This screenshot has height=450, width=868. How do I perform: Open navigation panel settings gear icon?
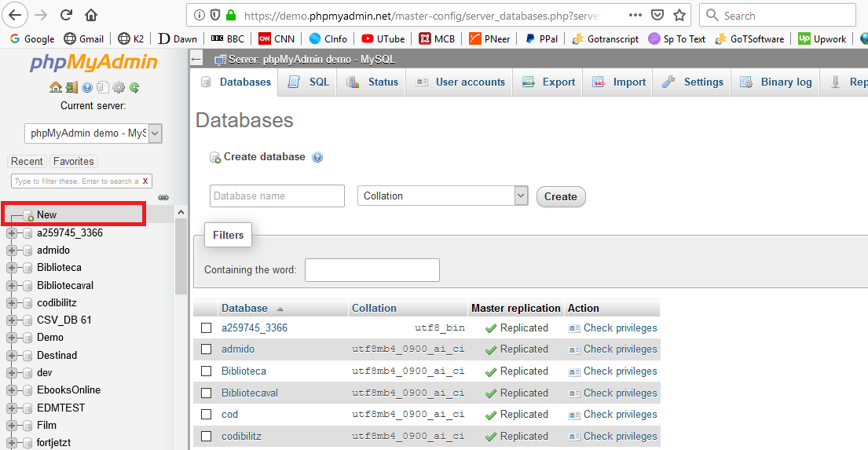point(119,88)
